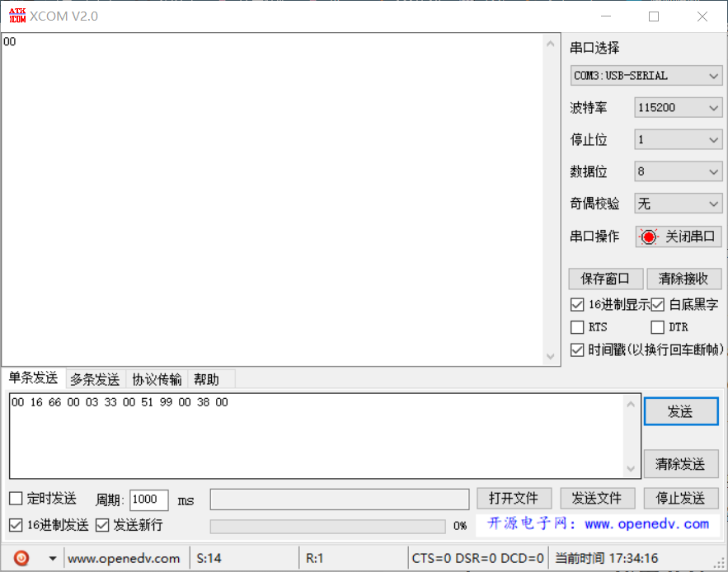728x572 pixels.
Task: Click the red serial port indicator icon
Action: (x=649, y=237)
